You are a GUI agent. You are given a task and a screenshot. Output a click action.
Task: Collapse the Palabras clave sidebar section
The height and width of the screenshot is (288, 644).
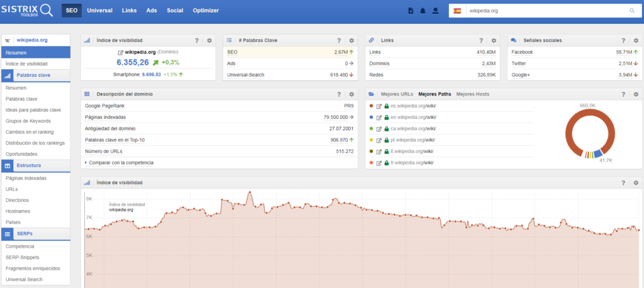click(x=36, y=75)
